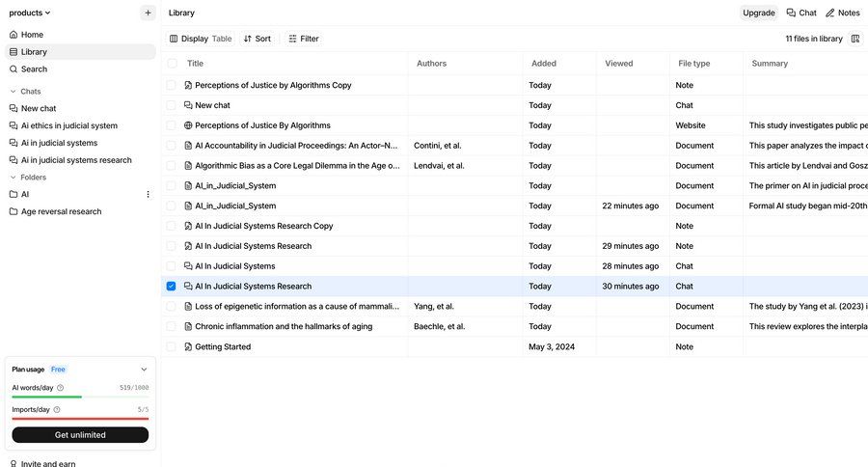Open Notes from the top right toolbar
The height and width of the screenshot is (467, 868).
tap(842, 13)
